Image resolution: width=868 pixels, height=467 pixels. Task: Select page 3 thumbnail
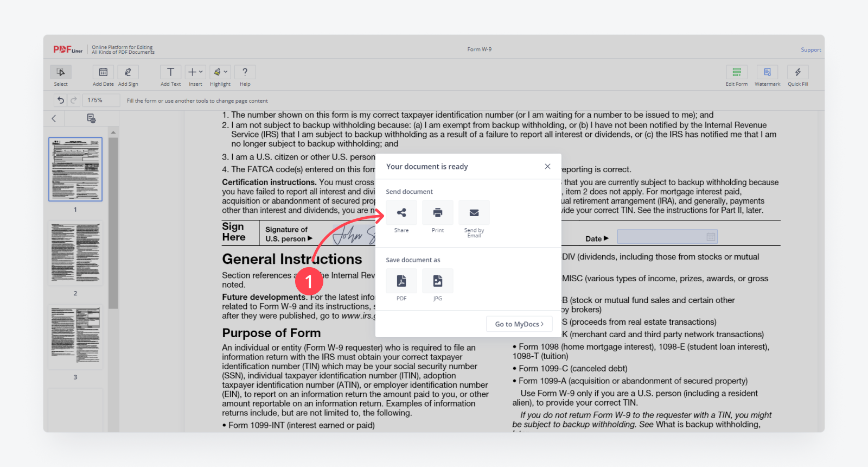click(75, 337)
